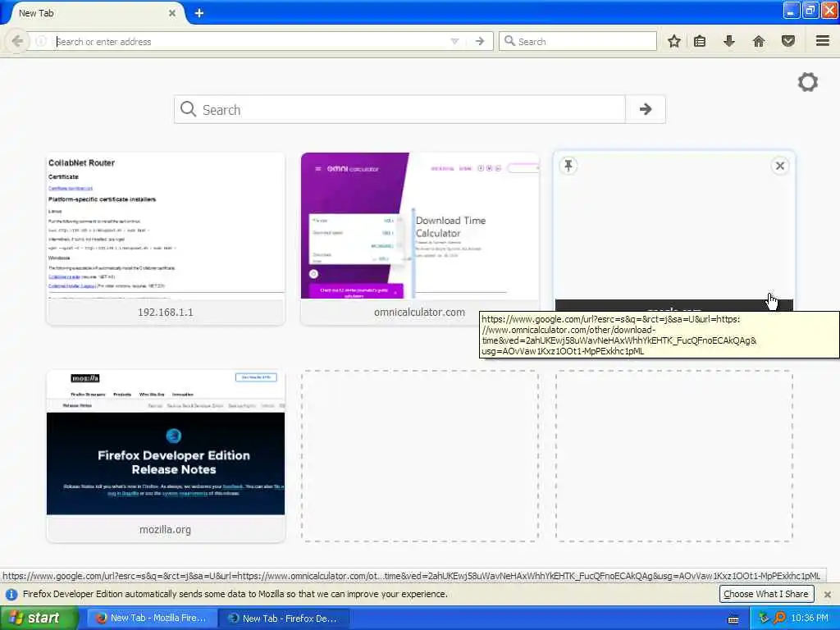This screenshot has height=630, width=840.
Task: Open the omnicalculator.com tile
Action: (420, 239)
